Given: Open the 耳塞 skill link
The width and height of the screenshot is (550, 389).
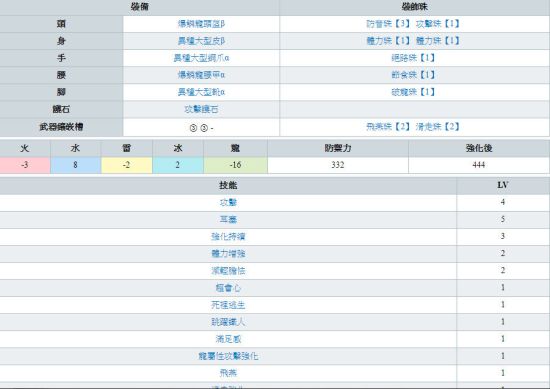Looking at the screenshot, I should pyautogui.click(x=228, y=220).
